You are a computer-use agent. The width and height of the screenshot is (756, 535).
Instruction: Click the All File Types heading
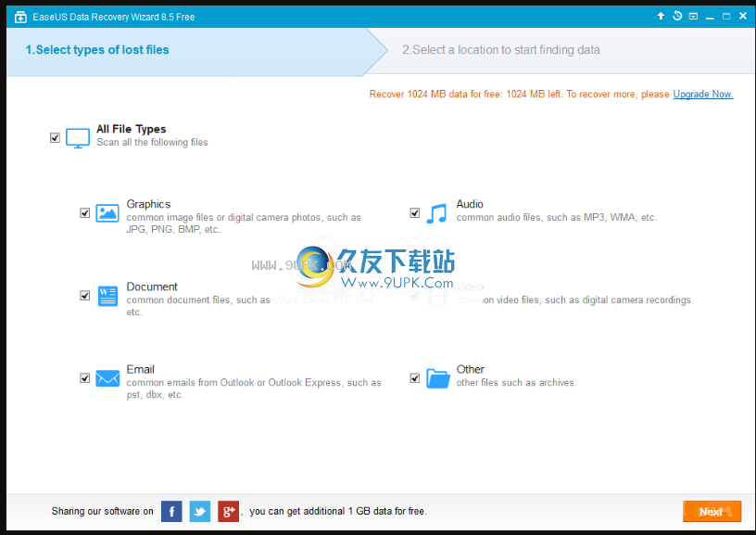point(132,129)
